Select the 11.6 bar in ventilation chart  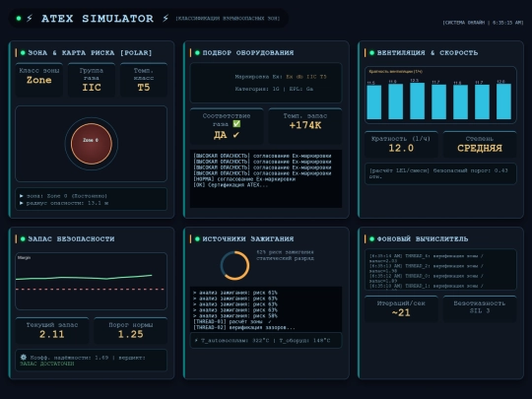point(460,101)
